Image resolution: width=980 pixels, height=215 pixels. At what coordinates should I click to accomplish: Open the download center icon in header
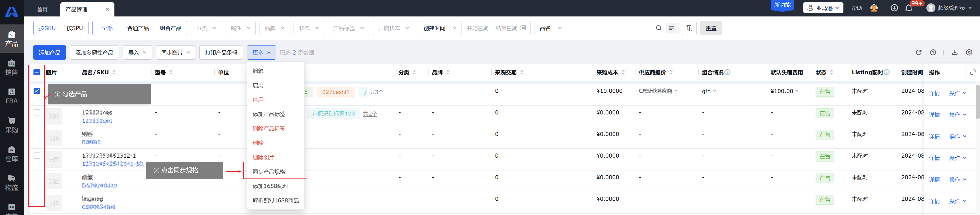tap(894, 8)
